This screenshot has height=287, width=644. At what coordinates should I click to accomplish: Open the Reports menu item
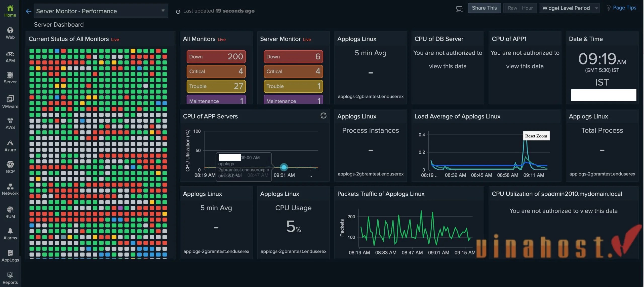click(10, 278)
